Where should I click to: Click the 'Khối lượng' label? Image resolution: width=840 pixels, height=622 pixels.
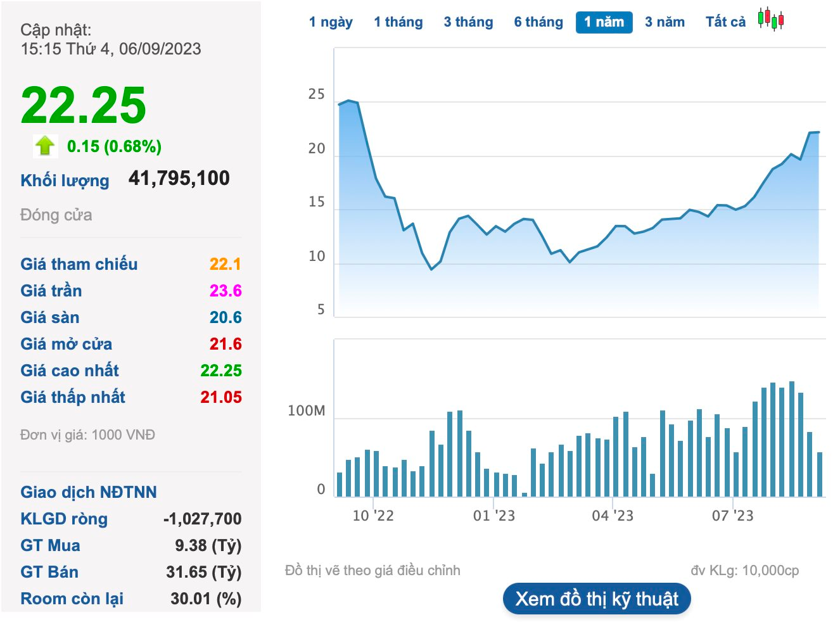click(65, 181)
